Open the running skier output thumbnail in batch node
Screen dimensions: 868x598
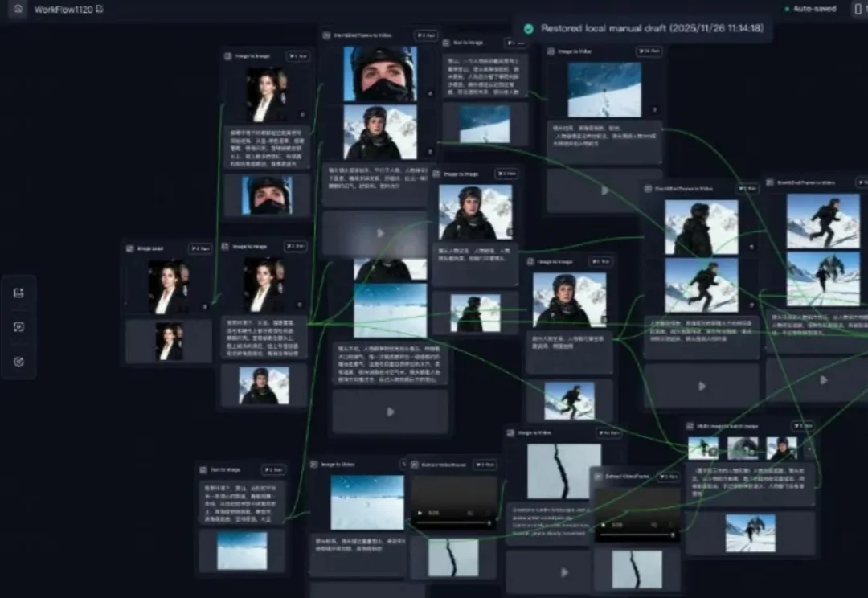click(x=749, y=532)
